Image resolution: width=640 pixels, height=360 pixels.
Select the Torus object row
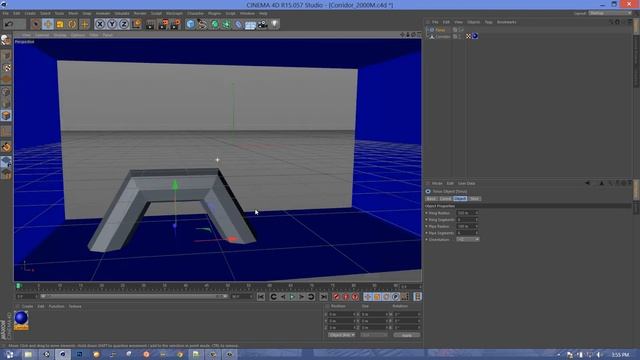pos(440,30)
